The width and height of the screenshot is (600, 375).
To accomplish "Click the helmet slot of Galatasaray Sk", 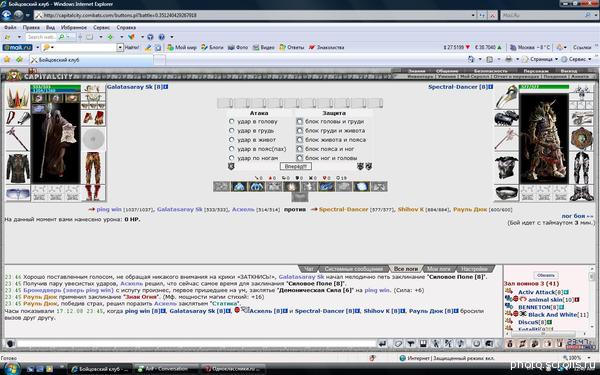I will [18, 97].
